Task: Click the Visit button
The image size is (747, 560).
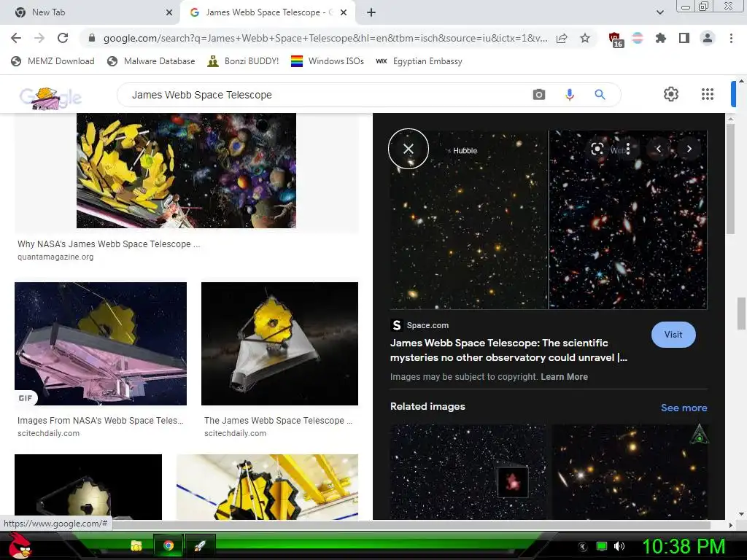Action: 673,335
